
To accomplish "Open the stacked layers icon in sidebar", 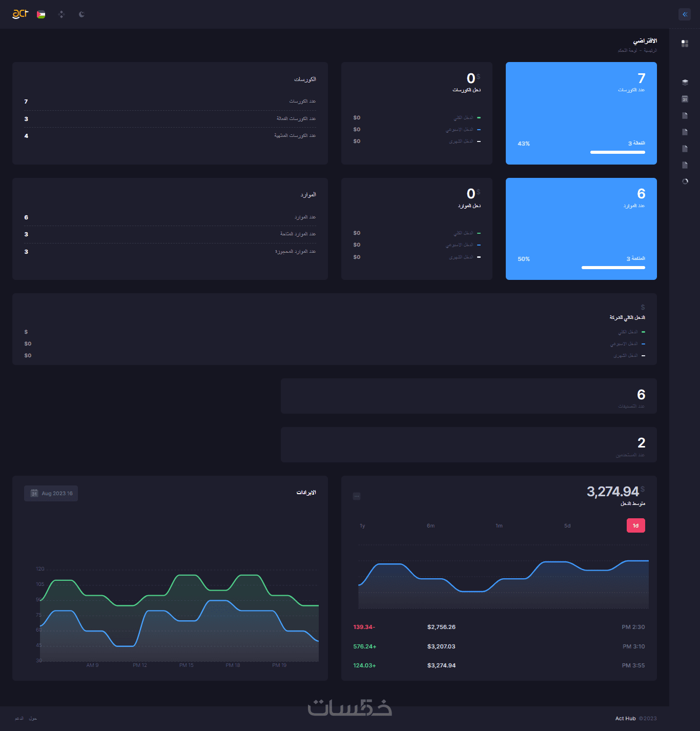I will pyautogui.click(x=685, y=82).
